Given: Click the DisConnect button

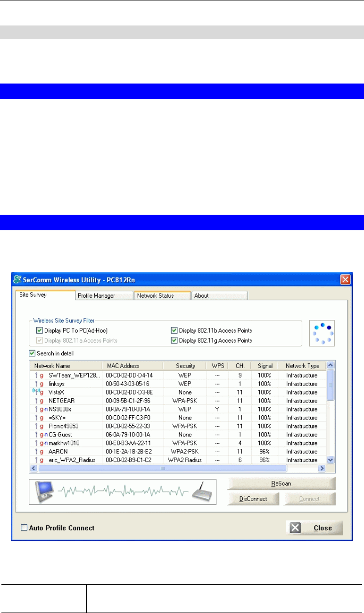Looking at the screenshot, I should click(x=253, y=499).
